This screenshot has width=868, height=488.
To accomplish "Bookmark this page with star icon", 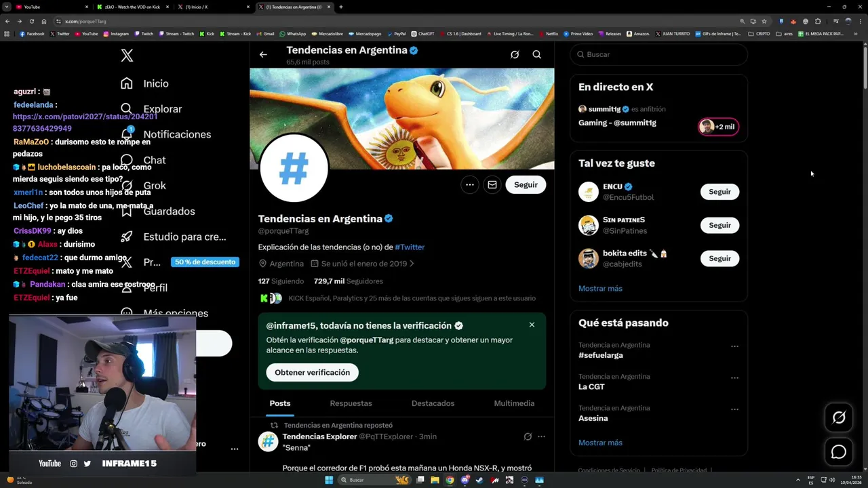I will point(764,21).
